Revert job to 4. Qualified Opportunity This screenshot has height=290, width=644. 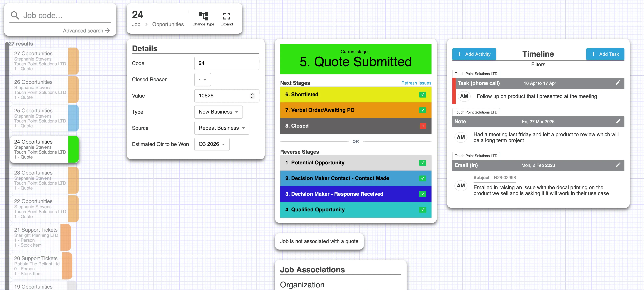pos(356,210)
